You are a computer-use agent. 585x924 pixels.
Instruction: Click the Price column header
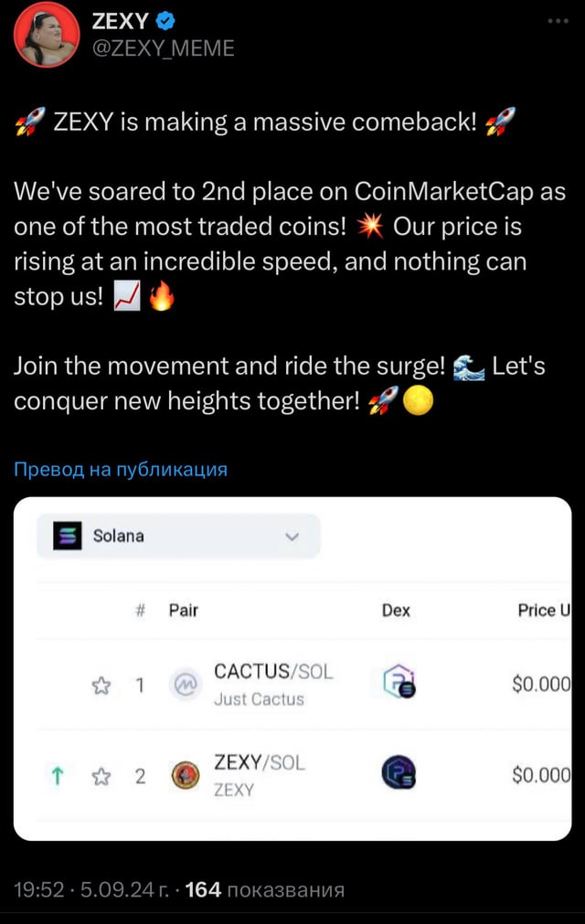pyautogui.click(x=543, y=610)
